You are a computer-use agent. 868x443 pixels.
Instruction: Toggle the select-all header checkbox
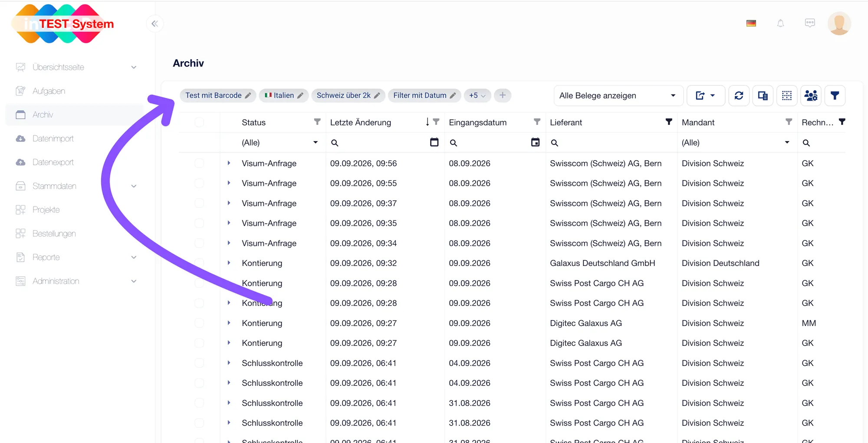[199, 122]
